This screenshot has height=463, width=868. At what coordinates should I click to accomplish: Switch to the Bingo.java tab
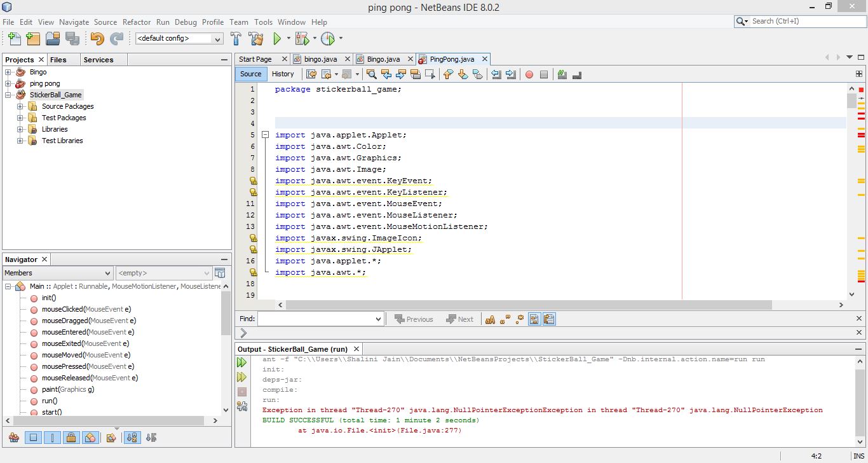coord(383,59)
